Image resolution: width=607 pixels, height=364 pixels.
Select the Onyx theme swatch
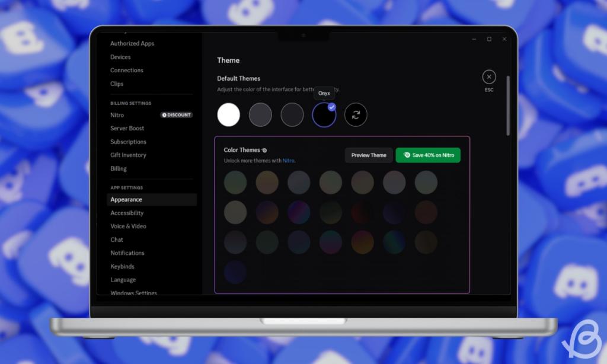324,114
